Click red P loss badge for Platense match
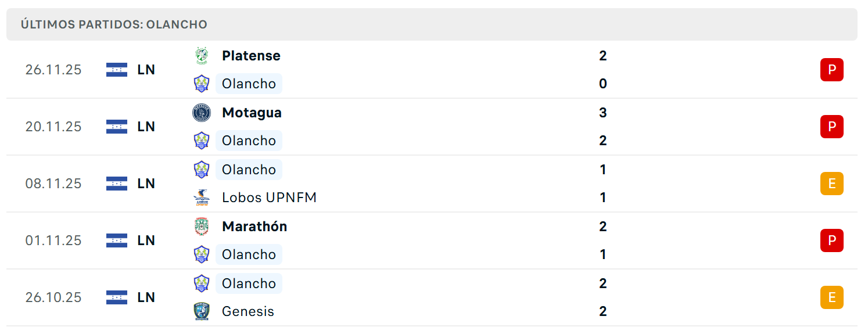The height and width of the screenshot is (334, 868). tap(831, 70)
